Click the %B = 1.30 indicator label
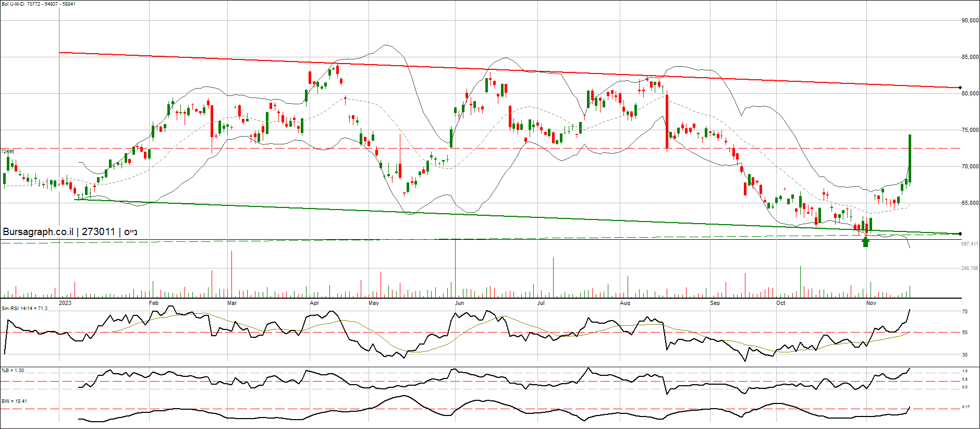Viewport: 980px width, 429px height. (13, 371)
